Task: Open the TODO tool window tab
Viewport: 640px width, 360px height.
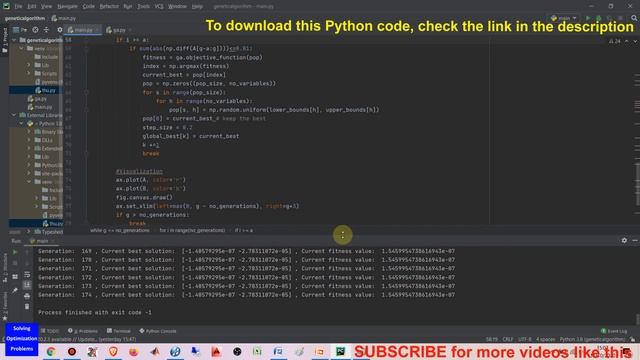Action: point(50,331)
